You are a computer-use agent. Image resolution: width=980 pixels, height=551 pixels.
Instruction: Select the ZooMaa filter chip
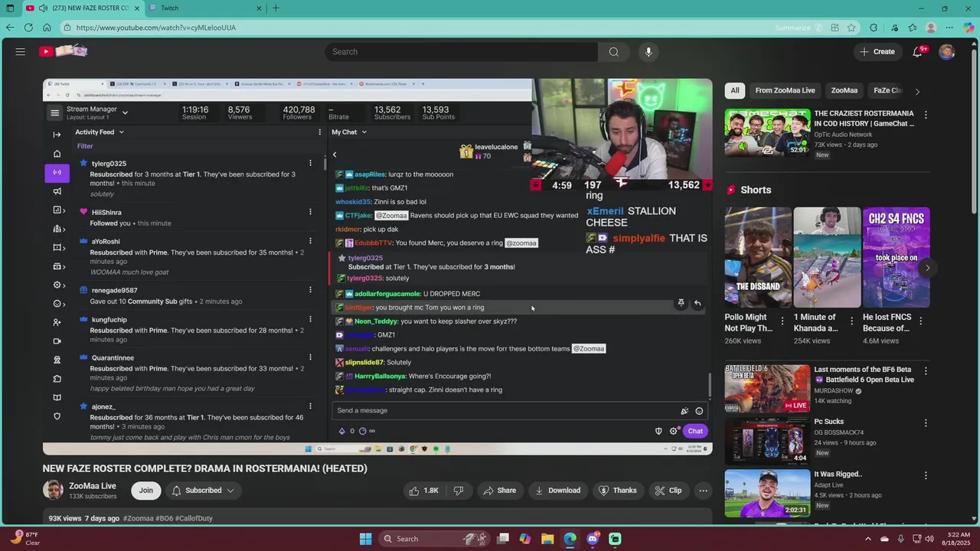[x=844, y=90]
